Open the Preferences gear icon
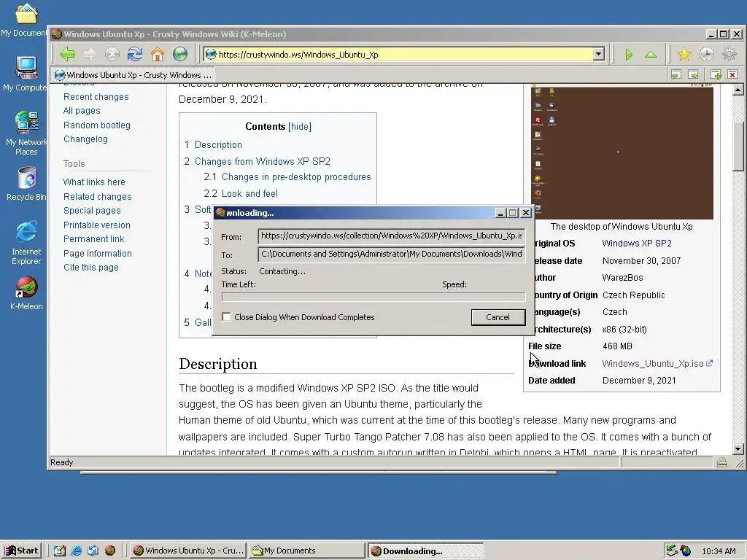The height and width of the screenshot is (560, 747). tap(729, 54)
